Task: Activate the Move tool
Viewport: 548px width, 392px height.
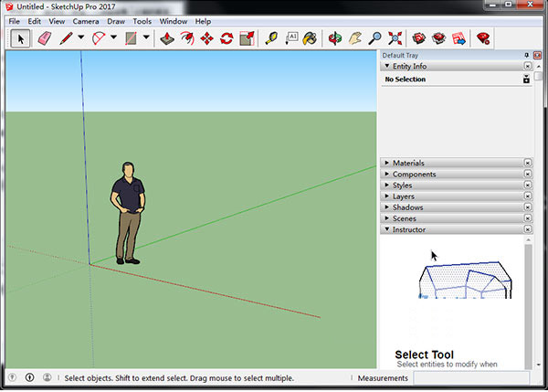Action: (206, 38)
